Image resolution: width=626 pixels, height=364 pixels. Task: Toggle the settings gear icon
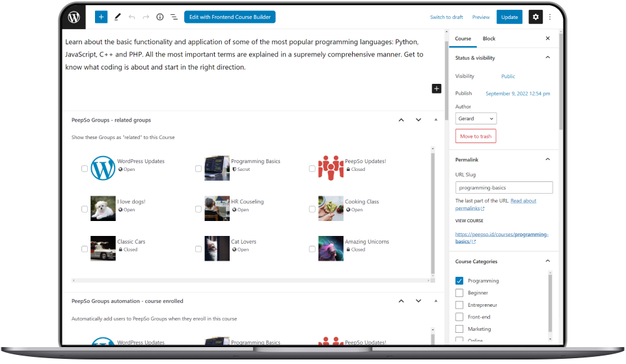tap(536, 17)
